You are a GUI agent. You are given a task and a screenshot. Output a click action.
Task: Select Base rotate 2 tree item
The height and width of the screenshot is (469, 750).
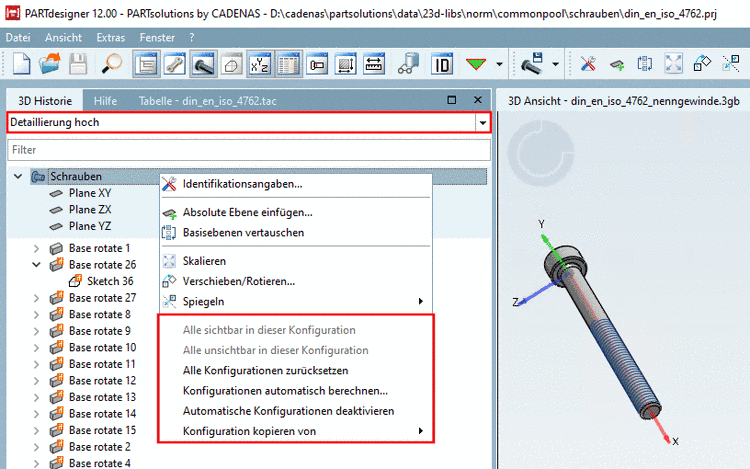click(99, 447)
